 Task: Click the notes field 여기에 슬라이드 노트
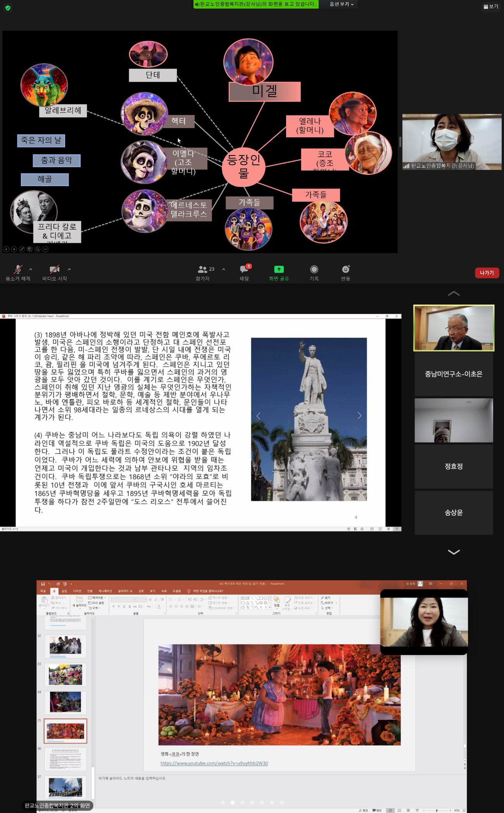pyautogui.click(x=132, y=778)
